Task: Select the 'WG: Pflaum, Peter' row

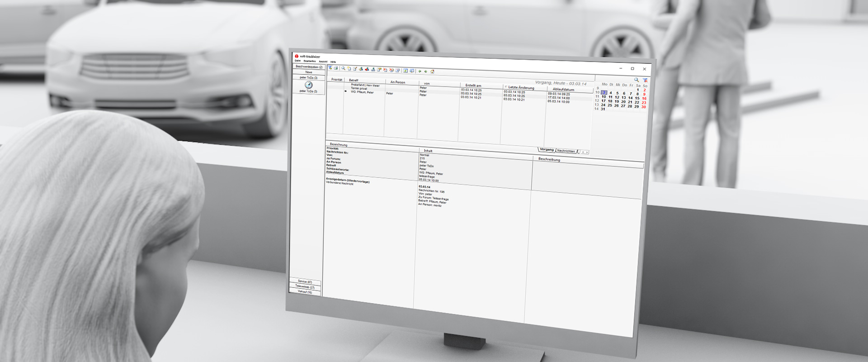Action: pyautogui.click(x=362, y=92)
